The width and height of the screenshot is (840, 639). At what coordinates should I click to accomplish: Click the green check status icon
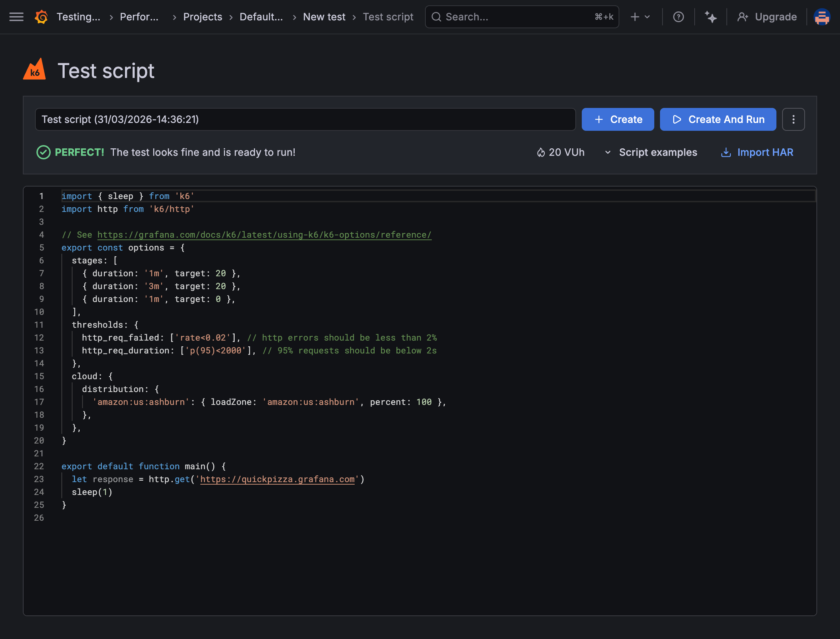pyautogui.click(x=43, y=152)
